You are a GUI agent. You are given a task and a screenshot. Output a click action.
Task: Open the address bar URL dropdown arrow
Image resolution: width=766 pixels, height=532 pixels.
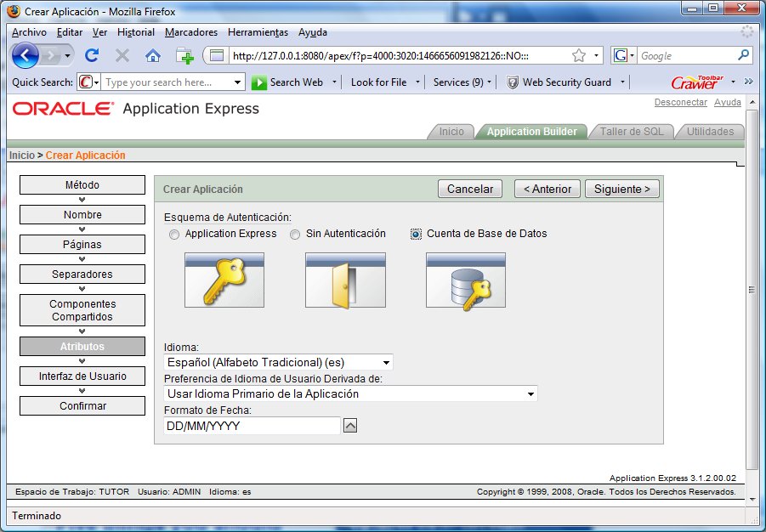[x=597, y=56]
